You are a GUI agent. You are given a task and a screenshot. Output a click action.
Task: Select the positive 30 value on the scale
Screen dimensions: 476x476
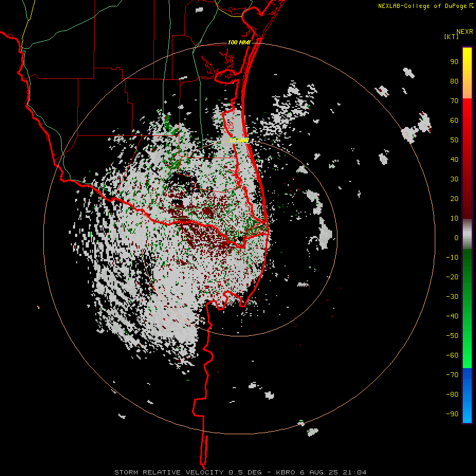point(454,179)
